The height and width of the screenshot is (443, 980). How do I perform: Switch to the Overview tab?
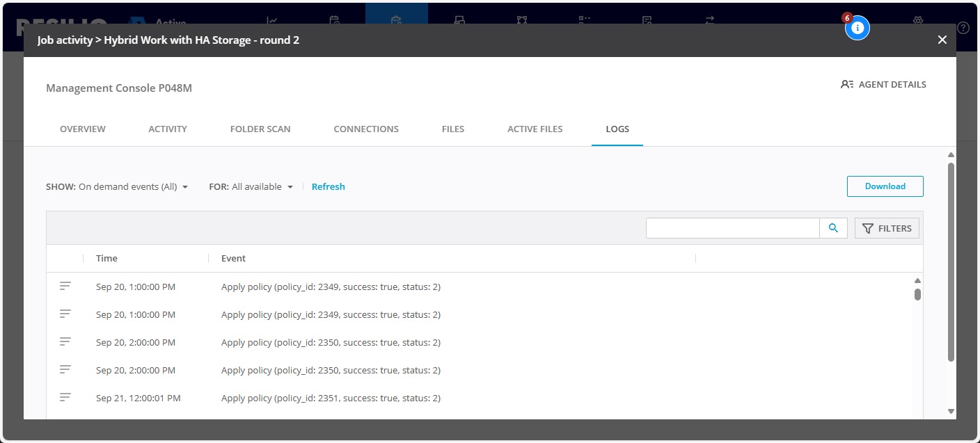click(x=83, y=129)
